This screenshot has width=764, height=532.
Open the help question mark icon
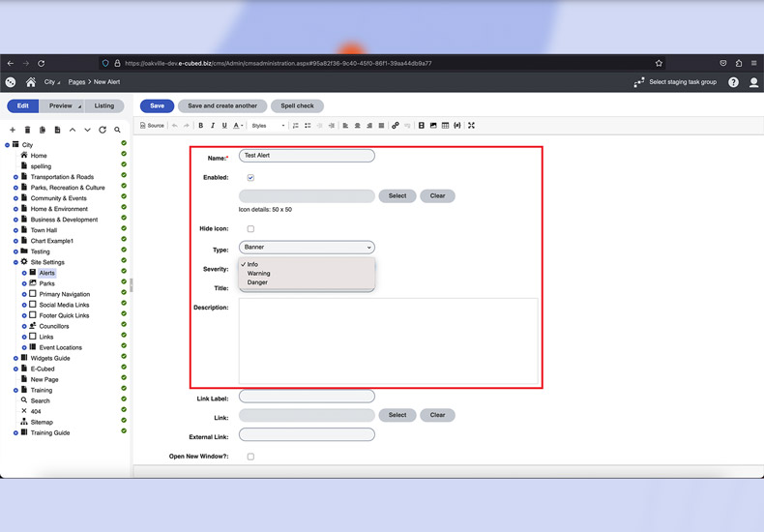pos(733,82)
